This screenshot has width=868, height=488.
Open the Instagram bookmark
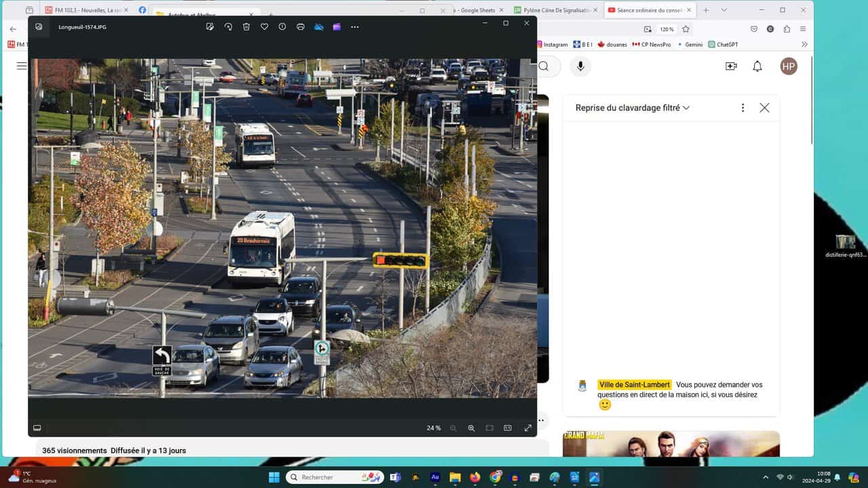552,45
